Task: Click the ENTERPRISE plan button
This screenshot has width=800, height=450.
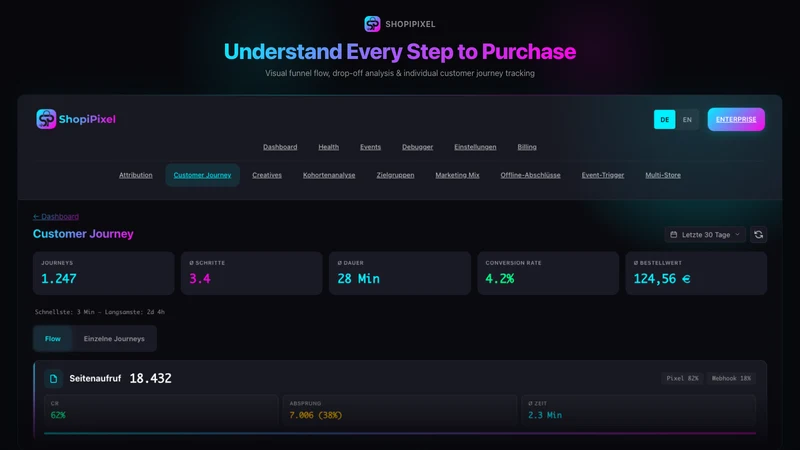Action: [x=736, y=119]
